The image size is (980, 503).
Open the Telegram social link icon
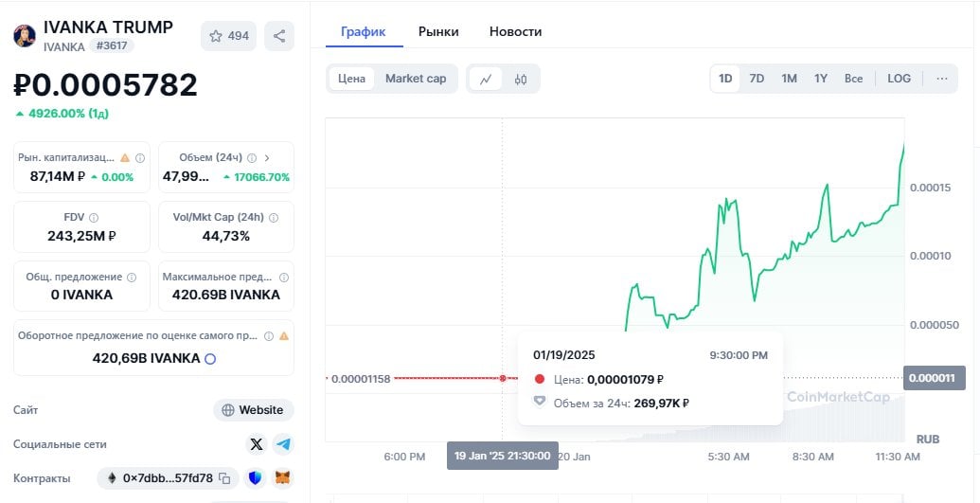tap(282, 444)
